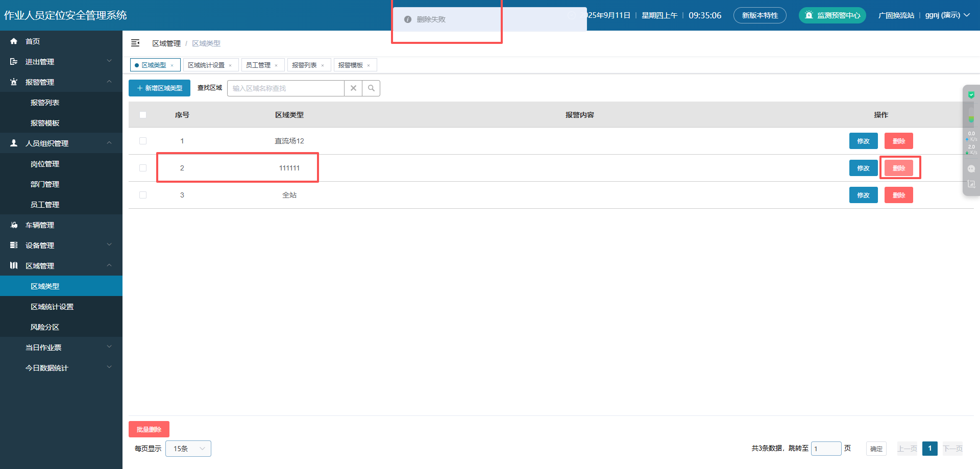Open the ggnj (演示) user dropdown

point(947,15)
